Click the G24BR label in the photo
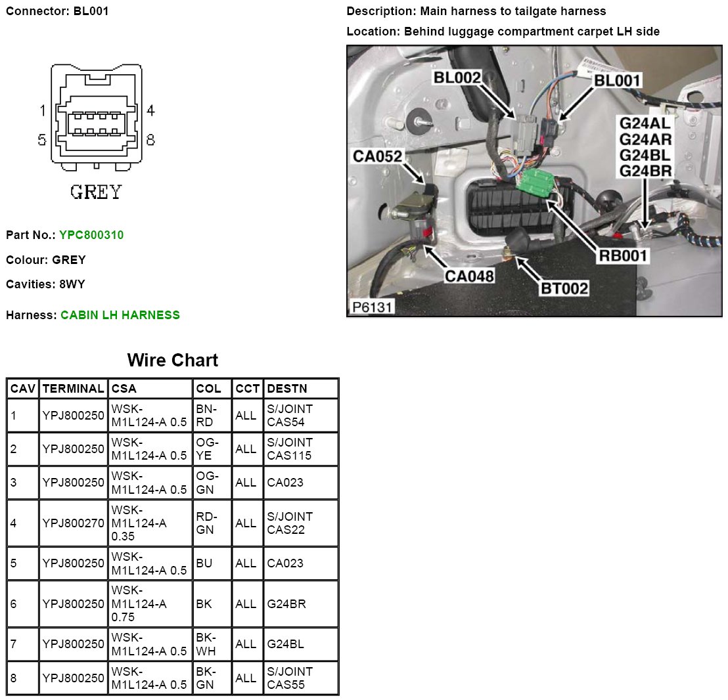The width and height of the screenshot is (728, 700). tap(645, 171)
